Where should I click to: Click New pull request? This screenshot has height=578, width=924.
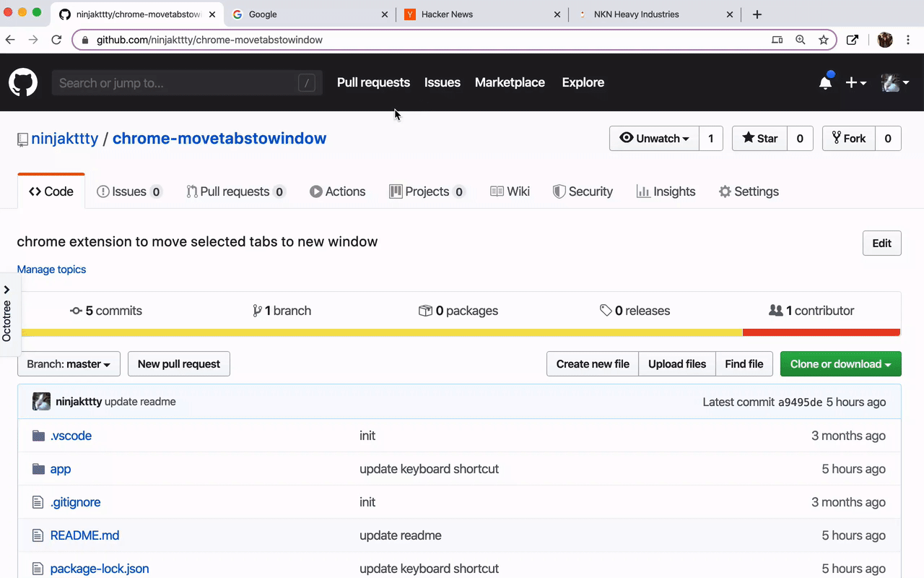tap(179, 364)
